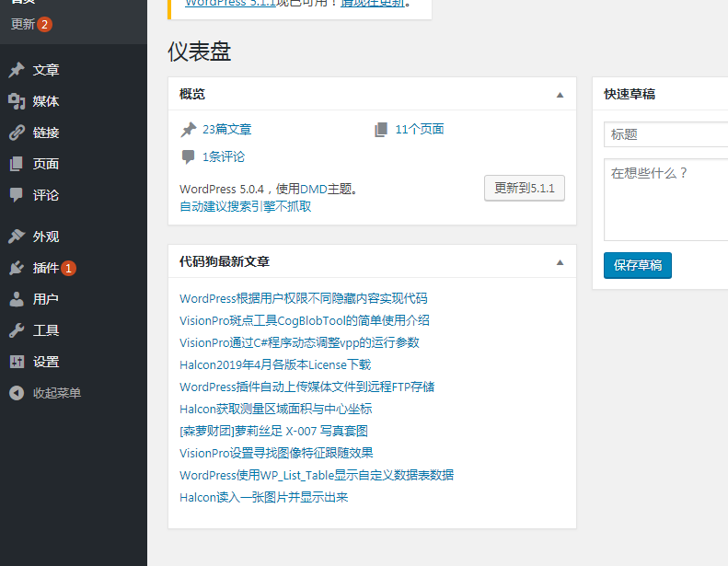Viewport: 728px width, 566px height.
Task: Click the sliders icon beside 设置
Action: tap(17, 362)
